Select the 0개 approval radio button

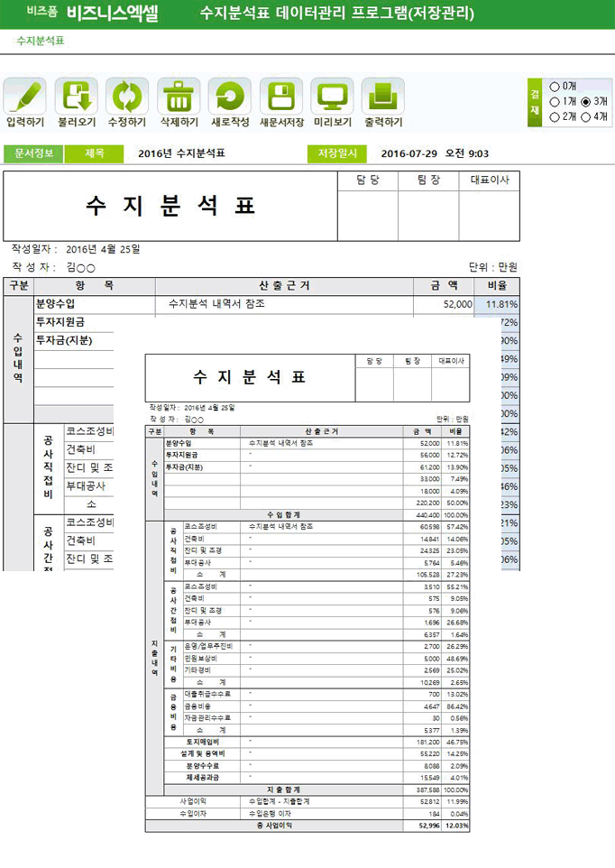click(x=555, y=87)
